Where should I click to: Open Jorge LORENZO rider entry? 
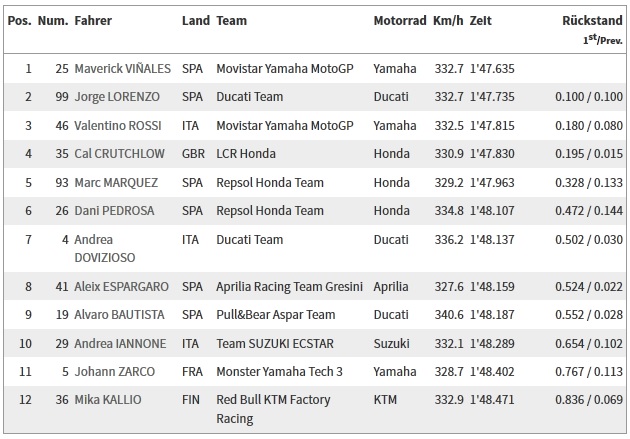[117, 97]
